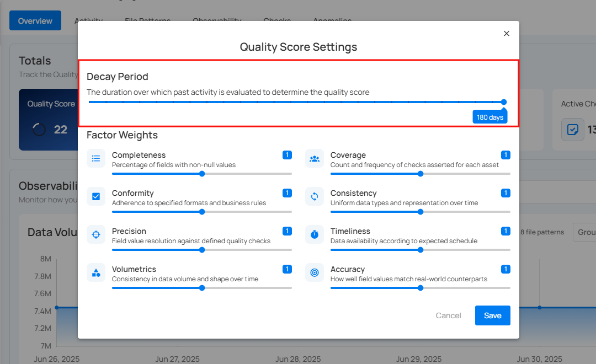Click the Consistency sync icon
The width and height of the screenshot is (596, 364).
click(315, 196)
